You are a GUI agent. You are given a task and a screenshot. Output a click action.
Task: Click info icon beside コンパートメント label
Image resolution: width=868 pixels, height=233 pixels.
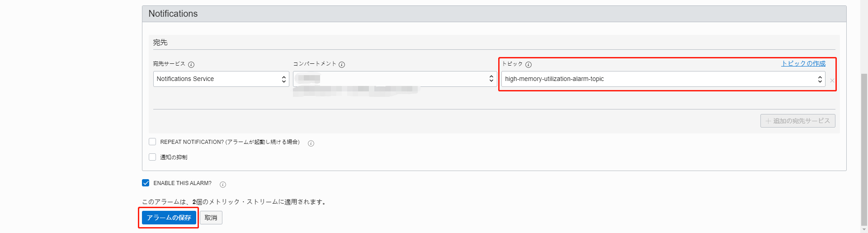coord(342,65)
